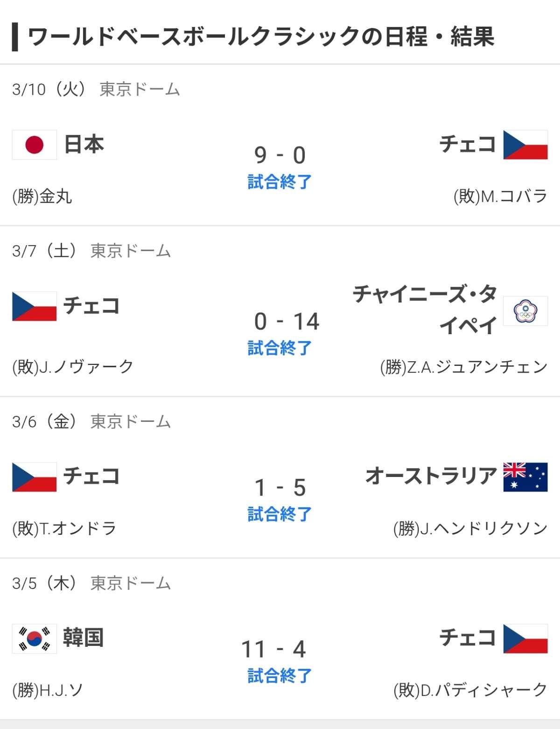Click the Australia flag icon
The width and height of the screenshot is (560, 729).
click(525, 477)
